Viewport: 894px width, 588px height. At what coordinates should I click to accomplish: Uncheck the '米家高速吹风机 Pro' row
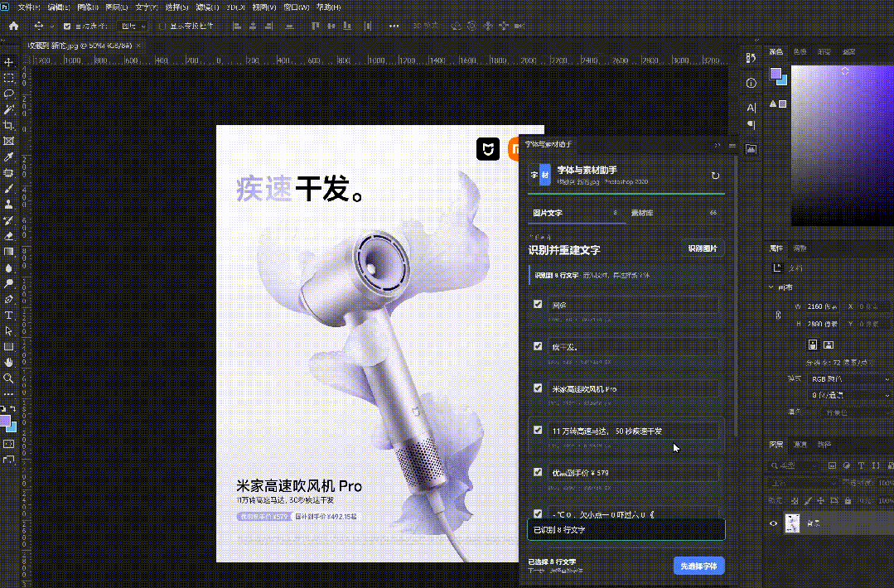point(538,388)
